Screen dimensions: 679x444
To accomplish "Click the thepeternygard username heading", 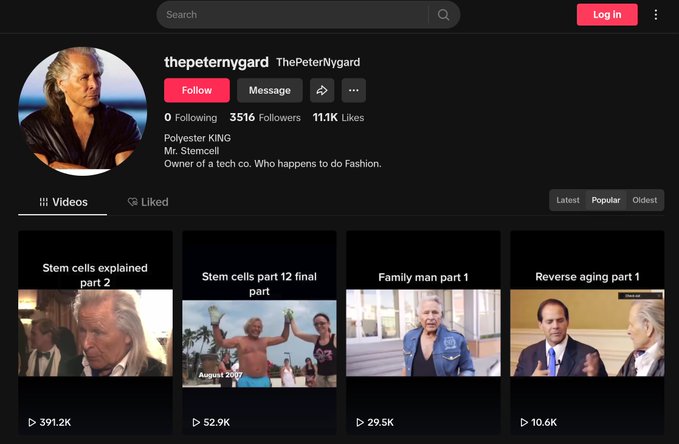I will pyautogui.click(x=216, y=62).
